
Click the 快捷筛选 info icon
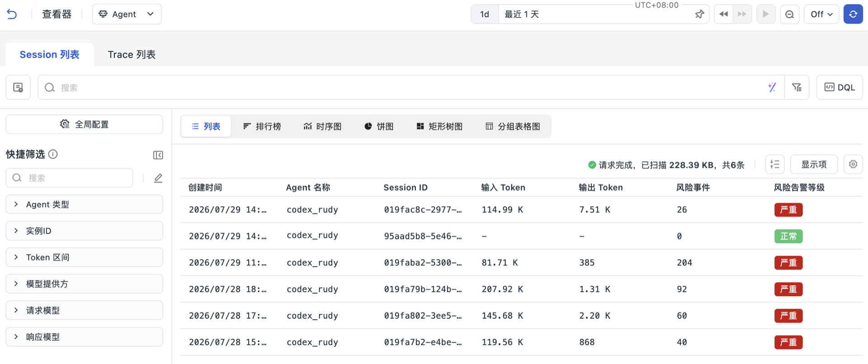(x=53, y=154)
